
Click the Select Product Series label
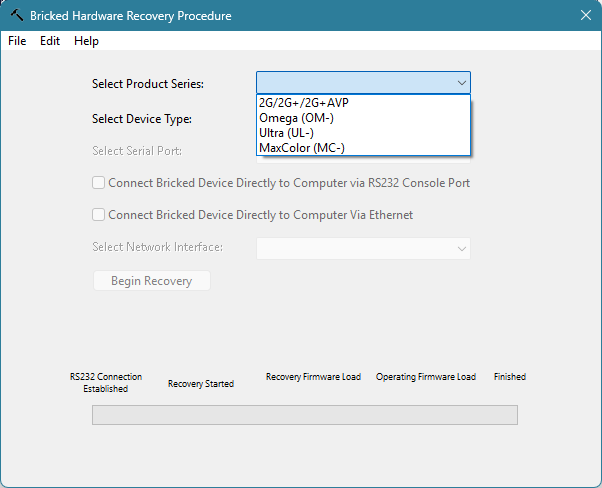(148, 84)
